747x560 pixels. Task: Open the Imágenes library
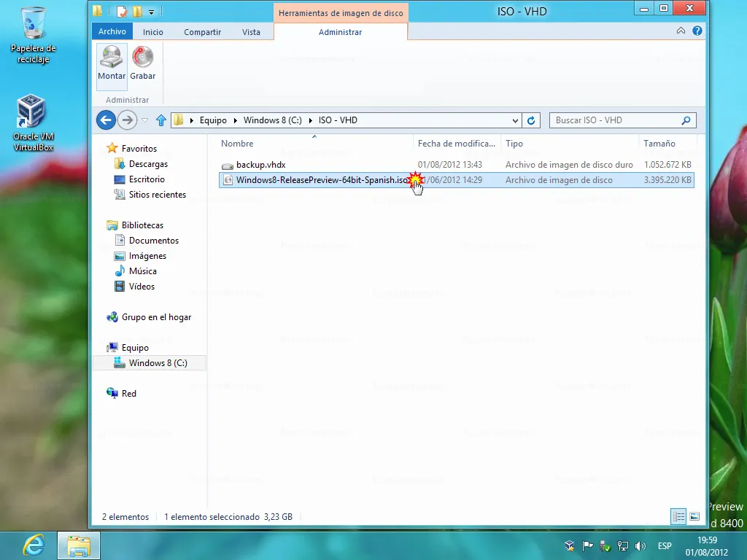147,256
